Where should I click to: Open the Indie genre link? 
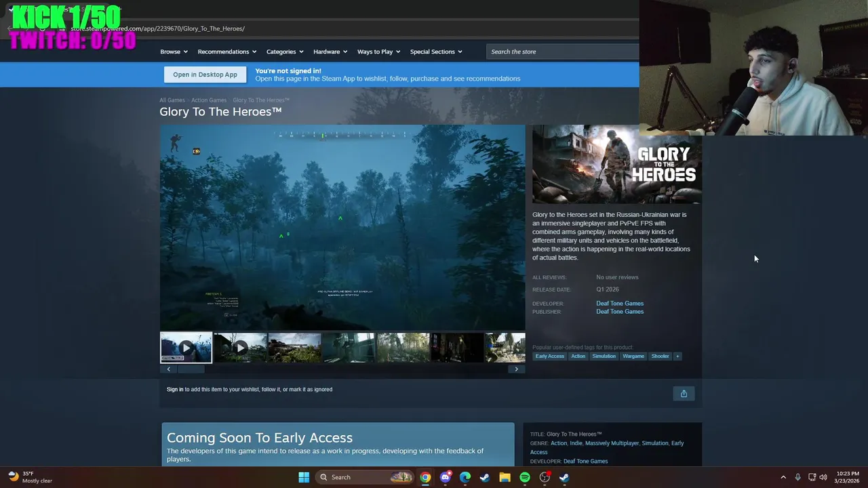[x=576, y=443]
